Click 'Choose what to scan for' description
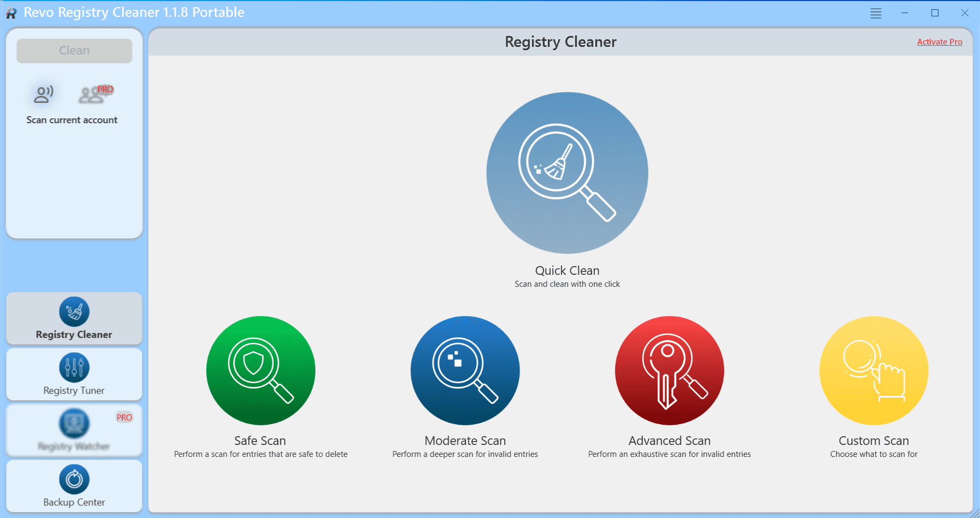 (874, 454)
